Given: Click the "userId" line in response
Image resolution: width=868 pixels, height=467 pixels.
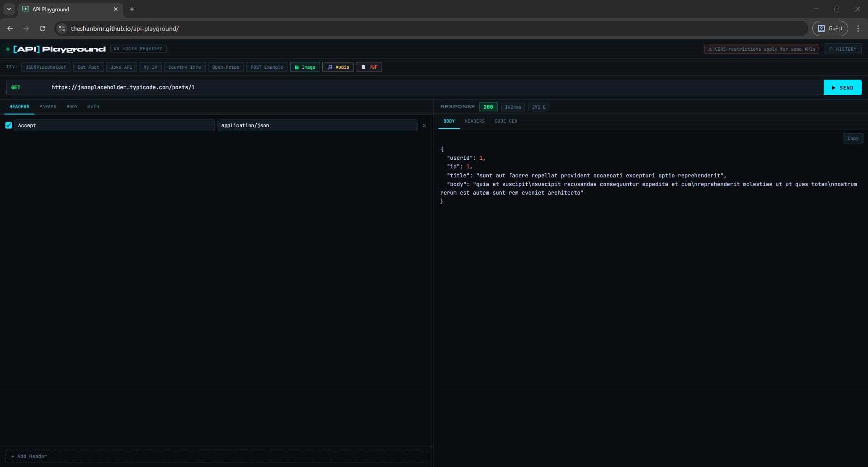Looking at the screenshot, I should pyautogui.click(x=466, y=158).
